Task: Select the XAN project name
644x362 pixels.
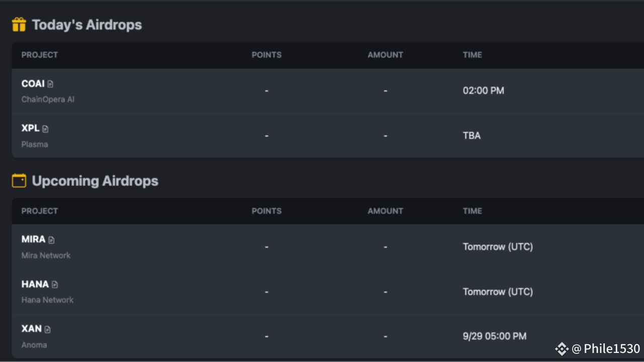Action: [x=31, y=329]
